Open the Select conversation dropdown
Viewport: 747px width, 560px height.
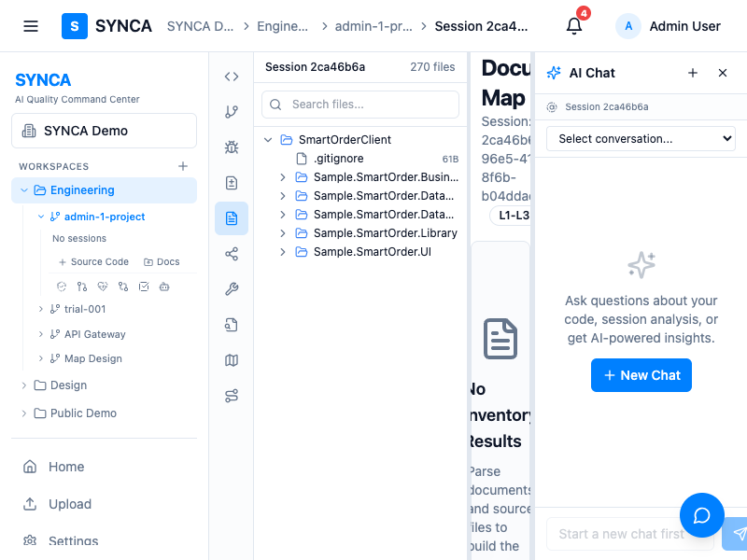pyautogui.click(x=641, y=139)
